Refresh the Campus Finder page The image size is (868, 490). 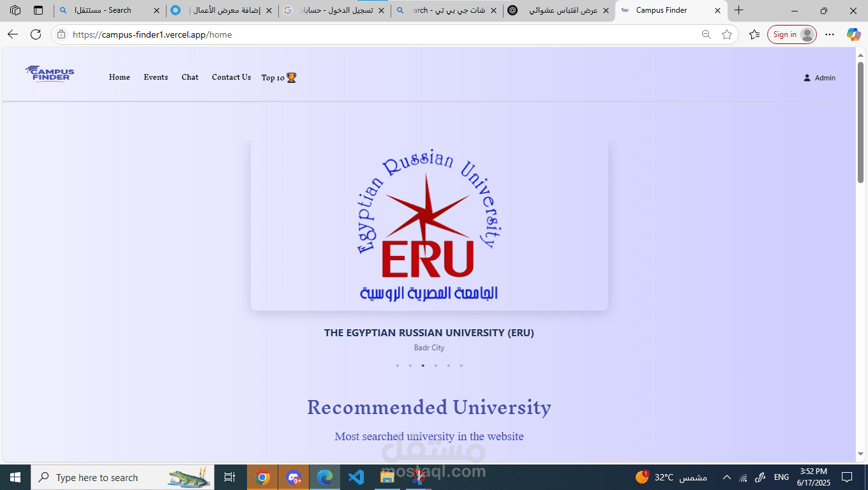point(36,34)
